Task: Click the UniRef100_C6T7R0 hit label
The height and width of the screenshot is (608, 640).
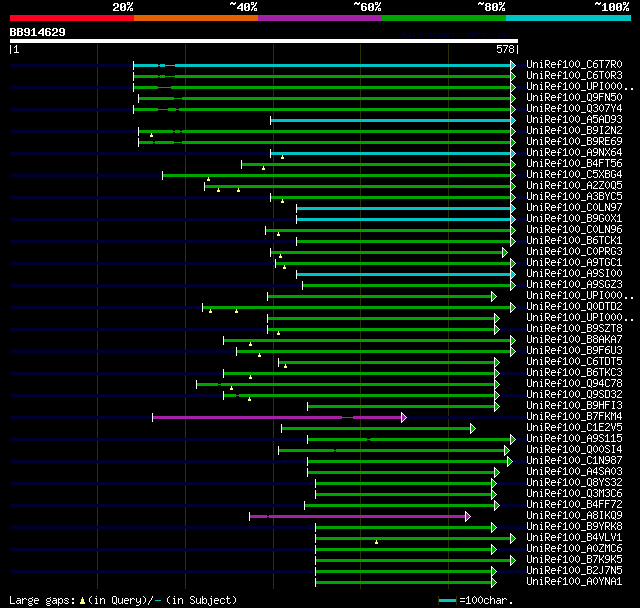Action: (574, 64)
